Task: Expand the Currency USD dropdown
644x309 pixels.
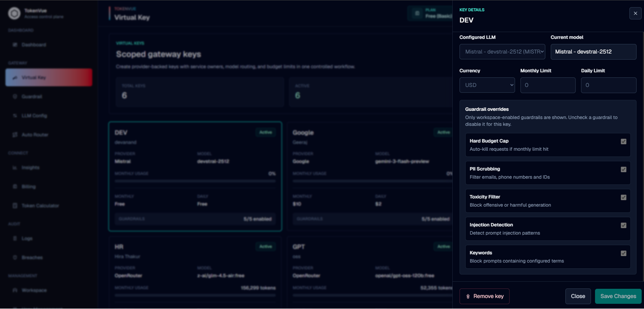Action: pyautogui.click(x=487, y=85)
